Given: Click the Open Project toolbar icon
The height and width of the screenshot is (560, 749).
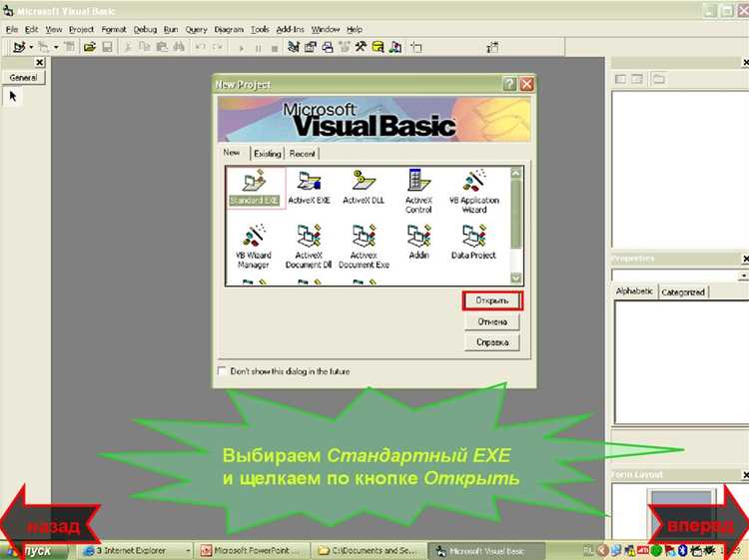Looking at the screenshot, I should click(x=89, y=47).
